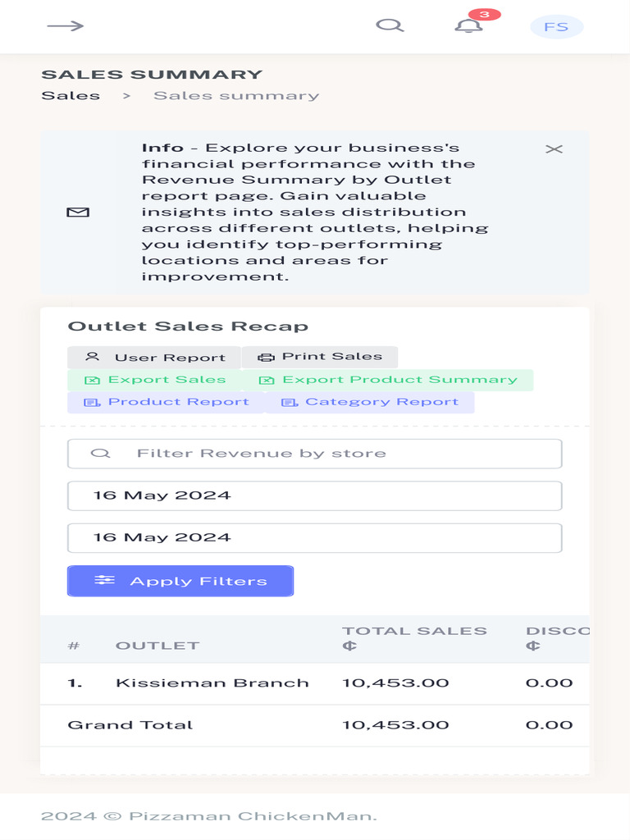Click Print Sales button

320,357
